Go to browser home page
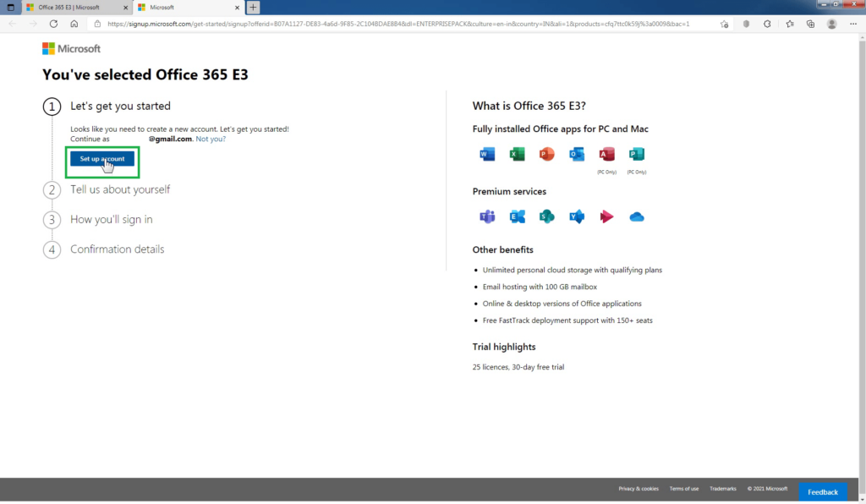Viewport: 866px width, 504px height. coord(74,24)
